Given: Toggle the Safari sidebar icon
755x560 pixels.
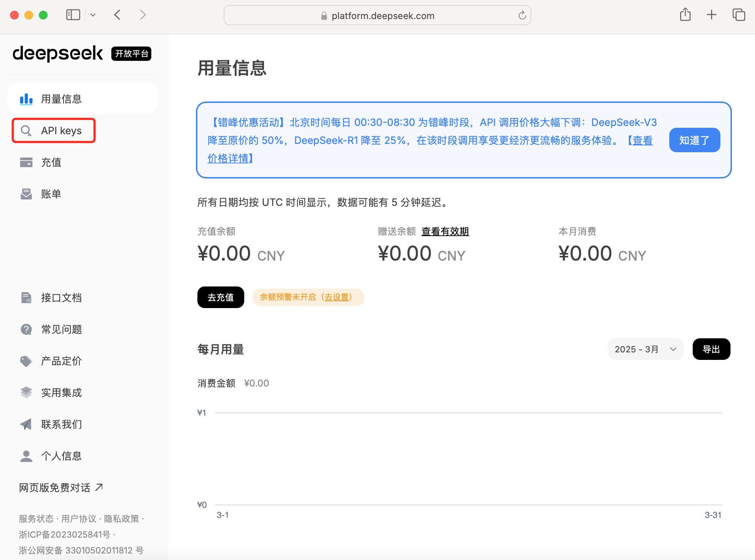Looking at the screenshot, I should click(73, 15).
